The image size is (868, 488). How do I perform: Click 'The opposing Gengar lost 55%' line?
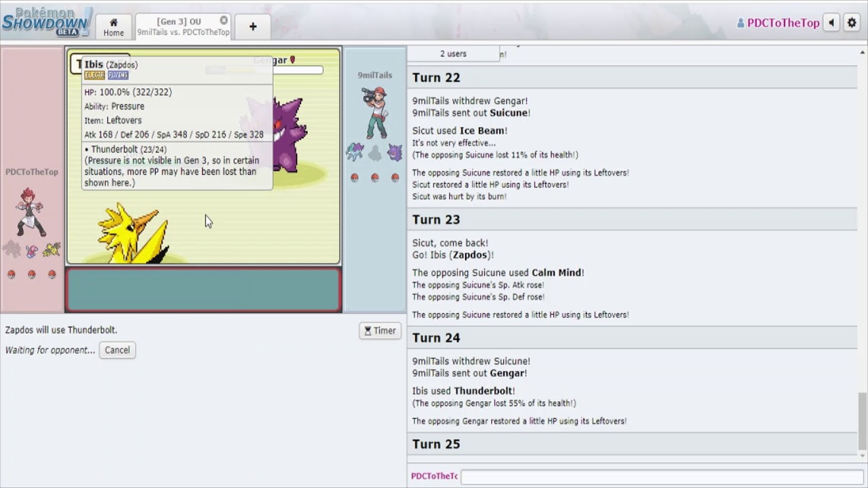pos(494,403)
